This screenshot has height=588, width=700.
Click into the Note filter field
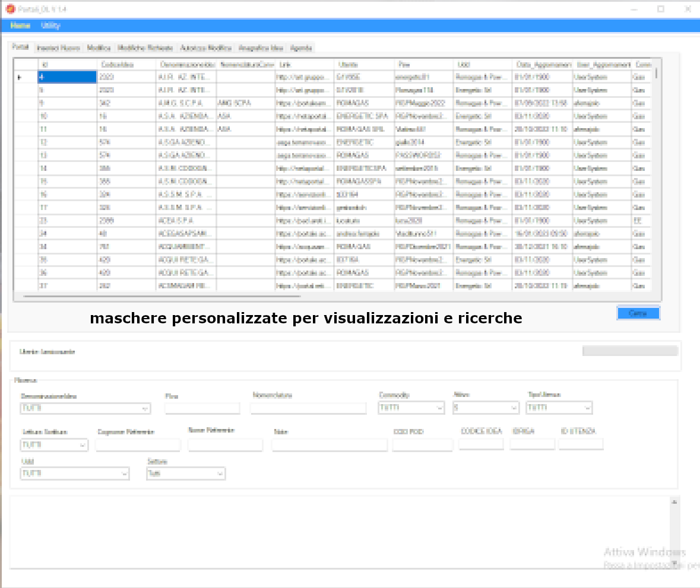330,444
